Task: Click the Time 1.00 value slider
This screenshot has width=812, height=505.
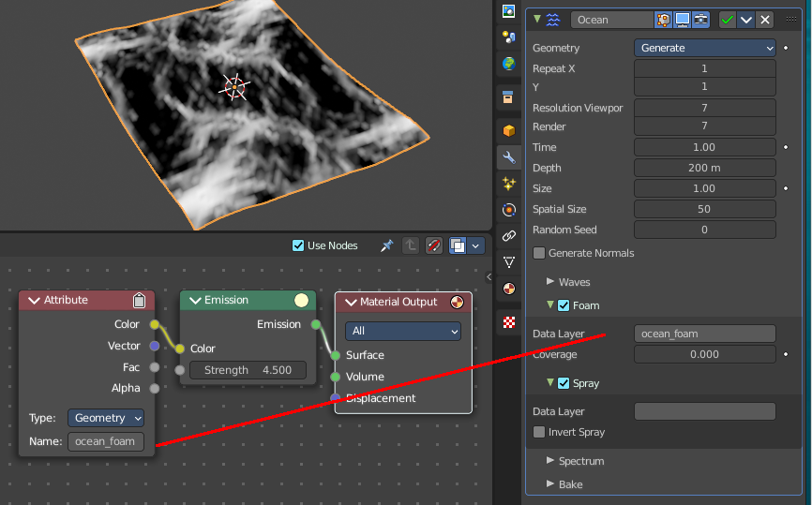Action: [705, 147]
